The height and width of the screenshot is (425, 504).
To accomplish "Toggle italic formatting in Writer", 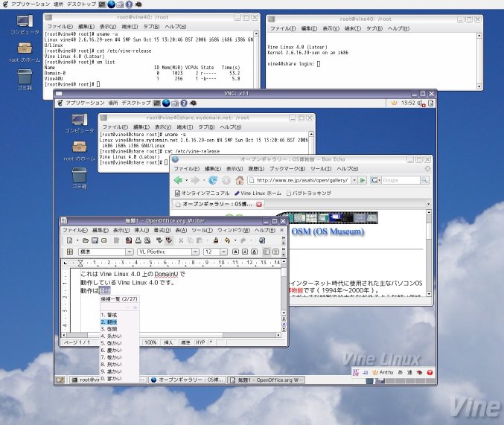I will pos(245,252).
